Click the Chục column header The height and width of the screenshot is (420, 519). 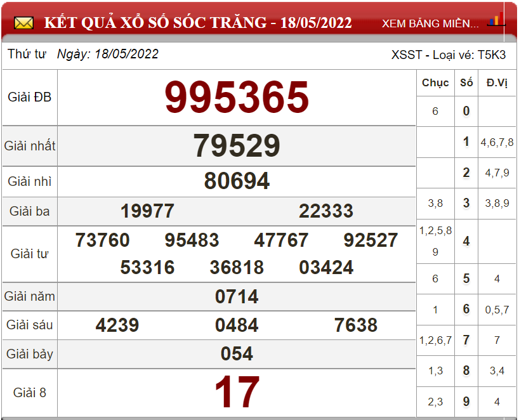(x=435, y=82)
